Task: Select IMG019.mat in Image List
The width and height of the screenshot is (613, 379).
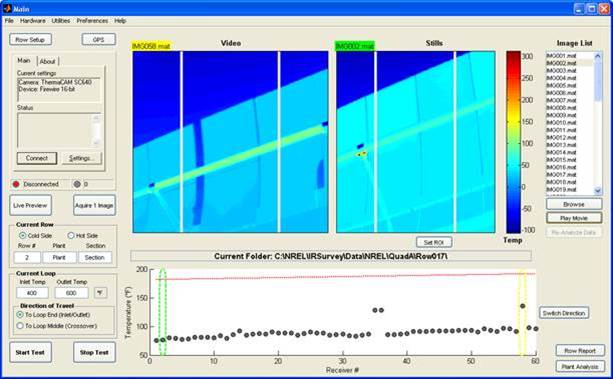Action: [561, 189]
